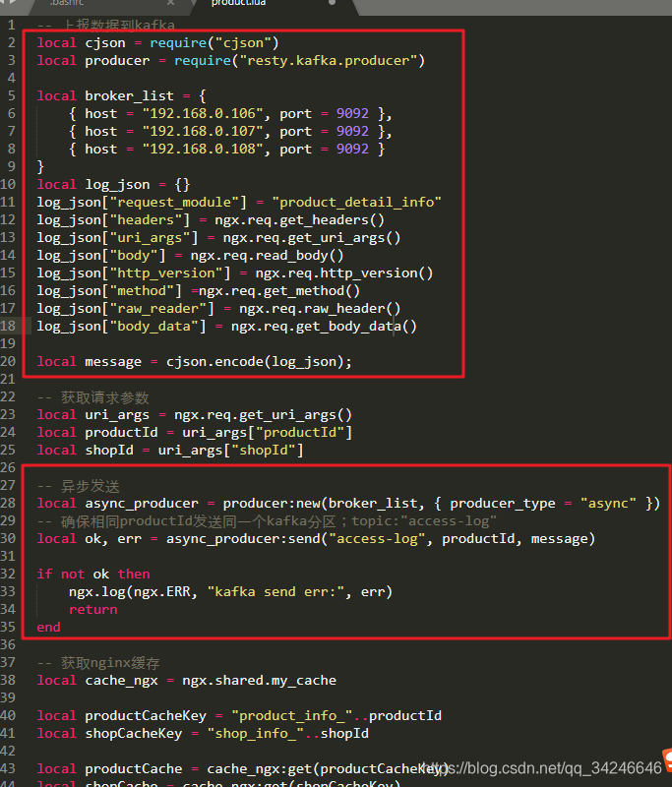Click the "product_detail_info" string
The image size is (672, 787).
(357, 203)
